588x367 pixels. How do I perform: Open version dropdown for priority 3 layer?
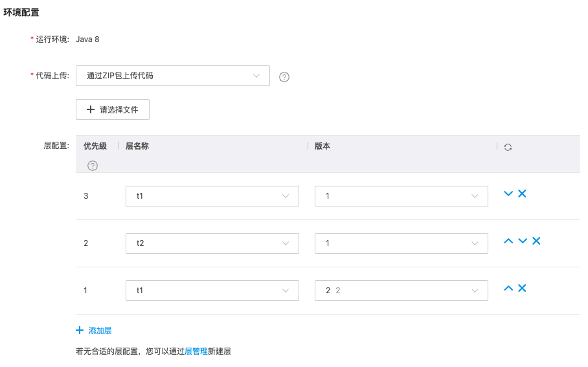pos(401,196)
